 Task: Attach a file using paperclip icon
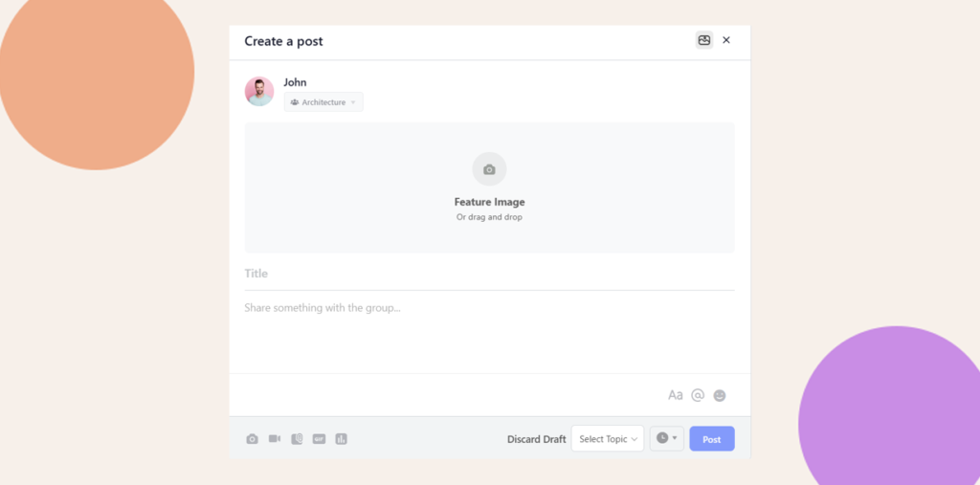pos(297,439)
